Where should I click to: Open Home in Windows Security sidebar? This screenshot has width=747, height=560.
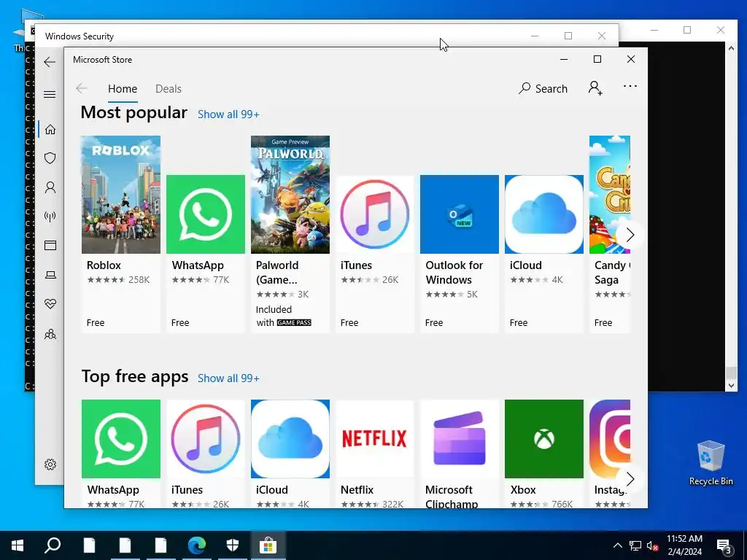click(50, 130)
